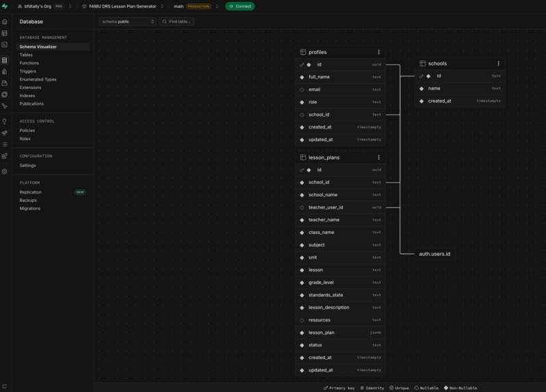Click the Connect button

coord(240,6)
